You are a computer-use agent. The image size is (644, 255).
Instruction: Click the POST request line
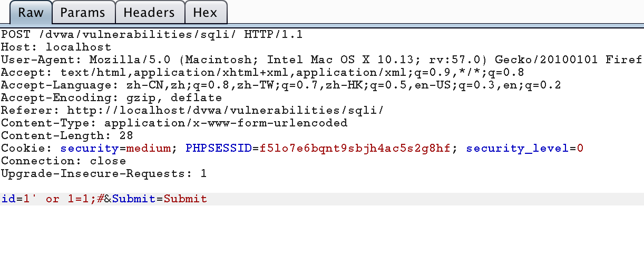[x=152, y=35]
